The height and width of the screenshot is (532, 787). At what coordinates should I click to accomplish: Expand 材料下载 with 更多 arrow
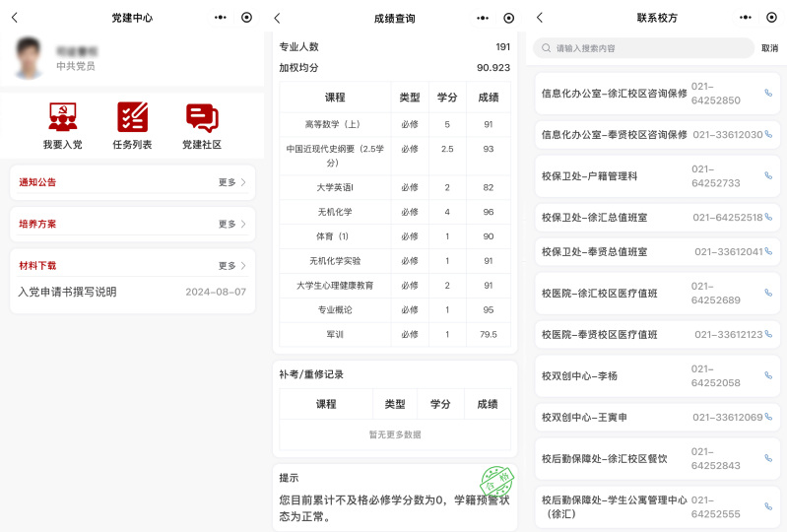(x=232, y=265)
